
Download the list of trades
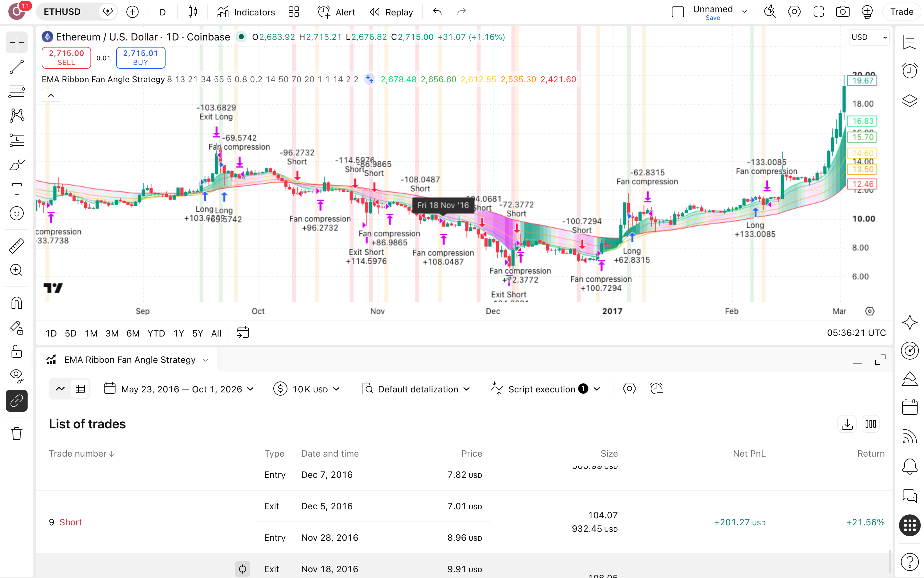(847, 424)
